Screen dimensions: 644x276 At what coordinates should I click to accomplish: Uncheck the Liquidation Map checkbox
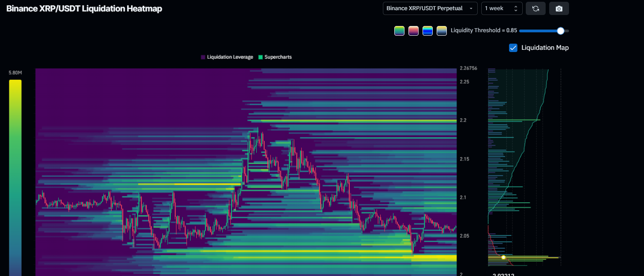click(x=513, y=48)
